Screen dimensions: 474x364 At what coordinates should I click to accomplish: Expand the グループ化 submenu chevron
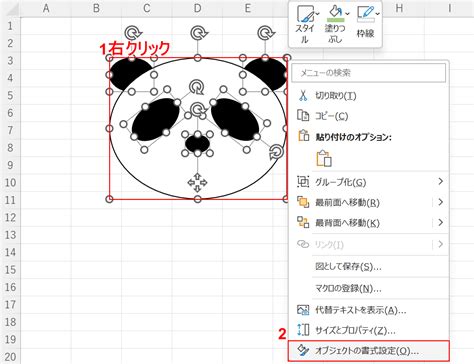click(x=441, y=182)
